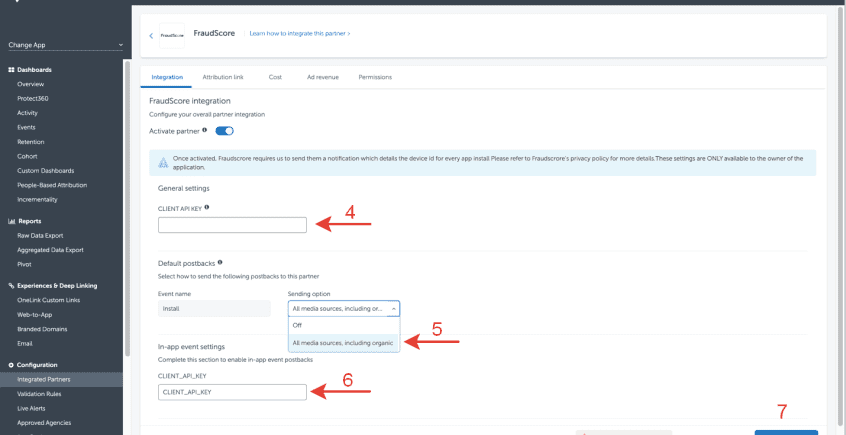Switch to the Integration tab

click(167, 77)
